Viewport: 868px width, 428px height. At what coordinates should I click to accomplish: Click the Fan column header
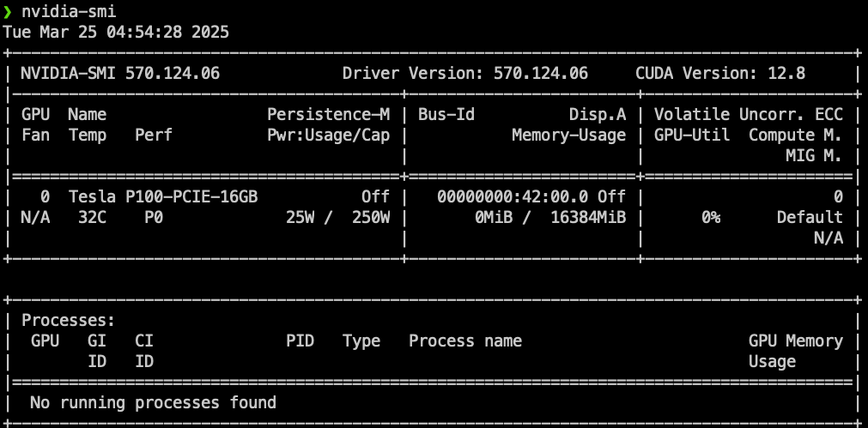35,135
